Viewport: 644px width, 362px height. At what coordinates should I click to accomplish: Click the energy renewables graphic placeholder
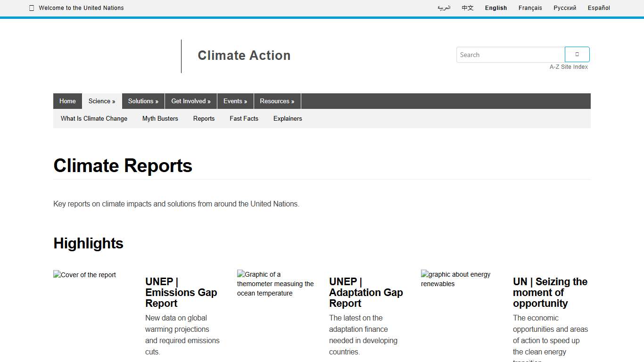[x=456, y=279]
